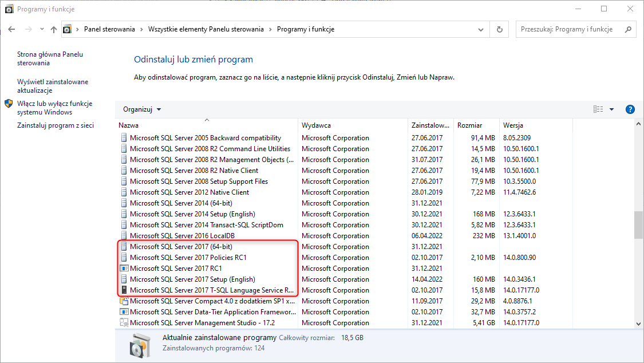Click icon of SQL Server 2014 Transact-SQL ScriptDom

124,224
